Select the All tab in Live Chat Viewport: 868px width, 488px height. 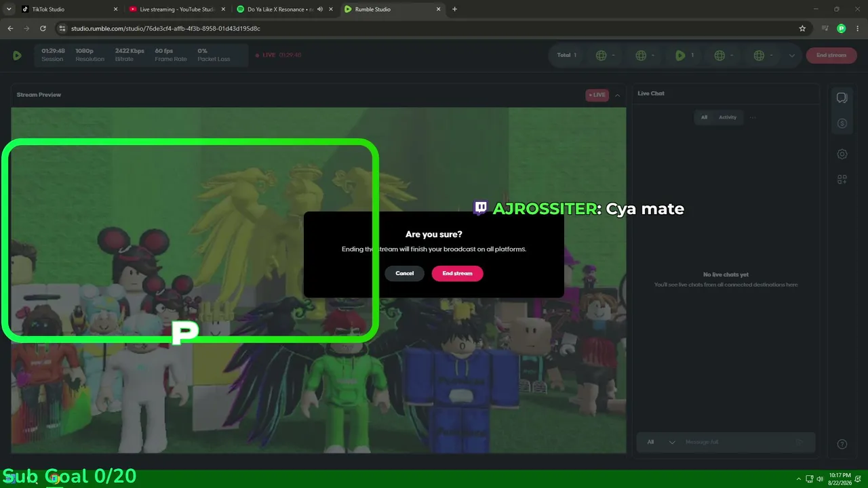tap(704, 117)
